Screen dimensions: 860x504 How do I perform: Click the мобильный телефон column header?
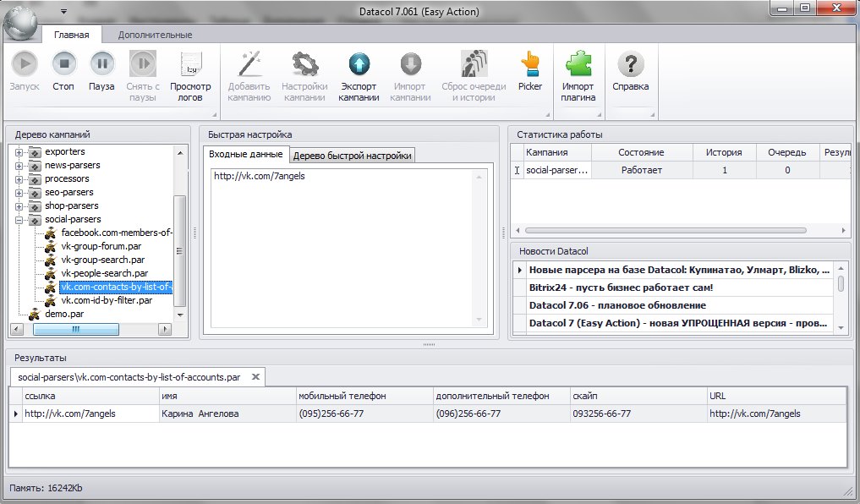tap(364, 396)
